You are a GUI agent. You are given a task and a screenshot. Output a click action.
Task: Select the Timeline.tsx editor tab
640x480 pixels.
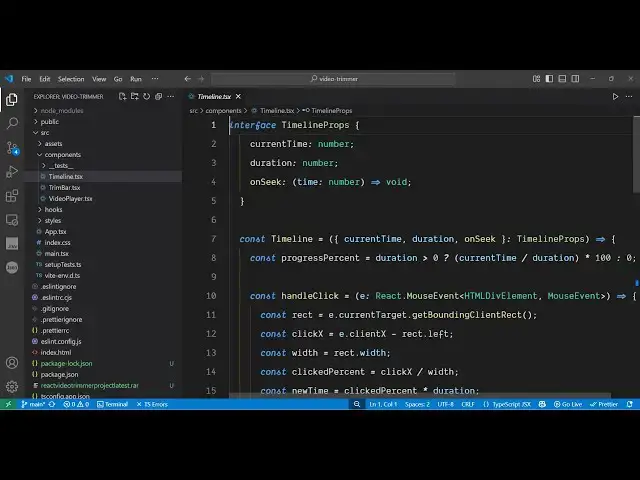[x=214, y=96]
